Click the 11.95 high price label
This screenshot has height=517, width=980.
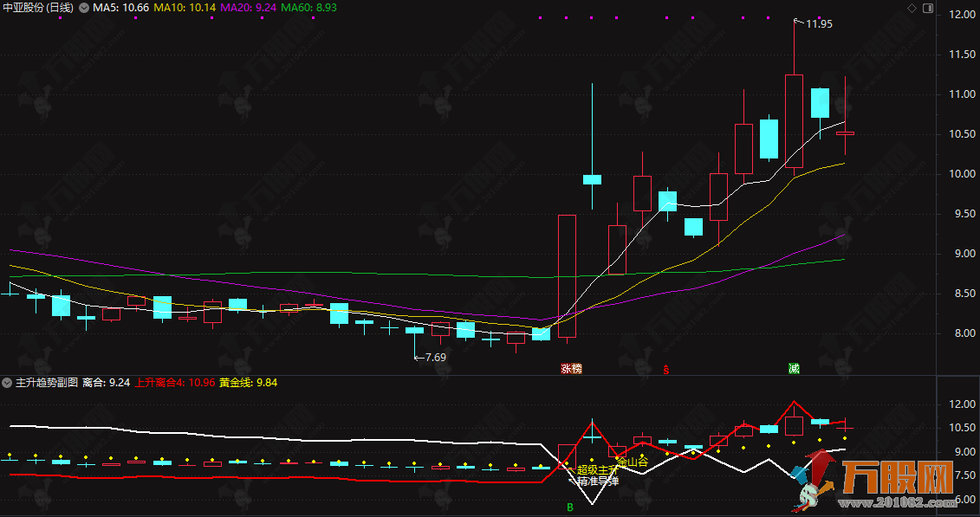(x=818, y=24)
